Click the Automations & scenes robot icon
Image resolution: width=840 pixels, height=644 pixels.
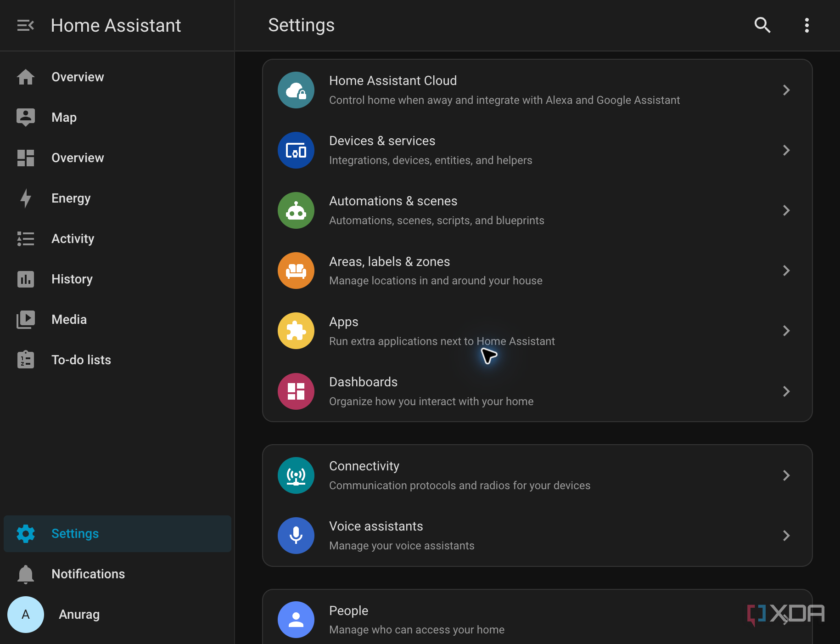(x=296, y=210)
